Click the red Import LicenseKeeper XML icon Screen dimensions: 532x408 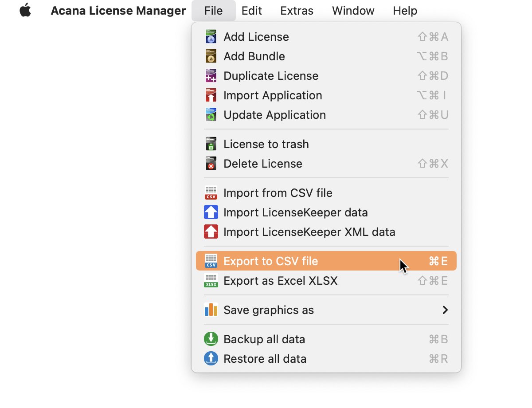pos(211,232)
